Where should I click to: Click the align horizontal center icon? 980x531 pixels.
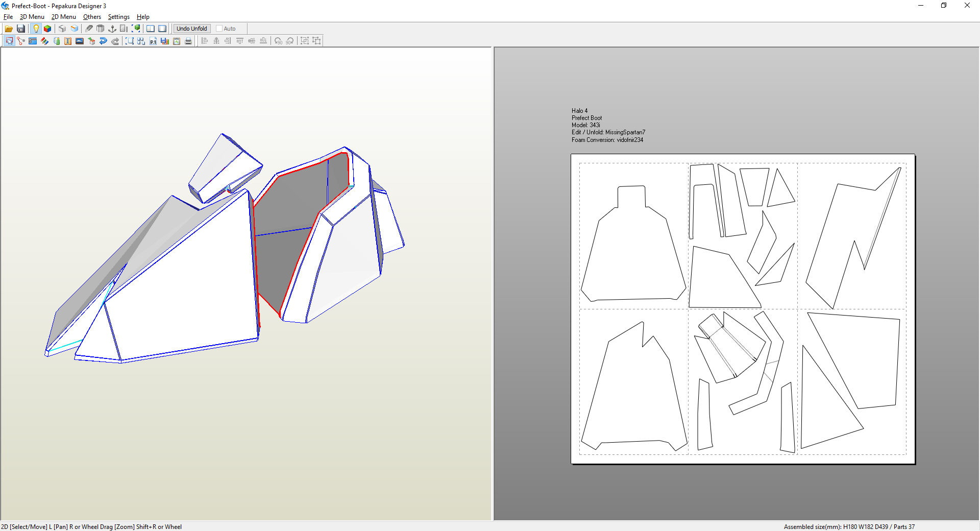pos(216,41)
